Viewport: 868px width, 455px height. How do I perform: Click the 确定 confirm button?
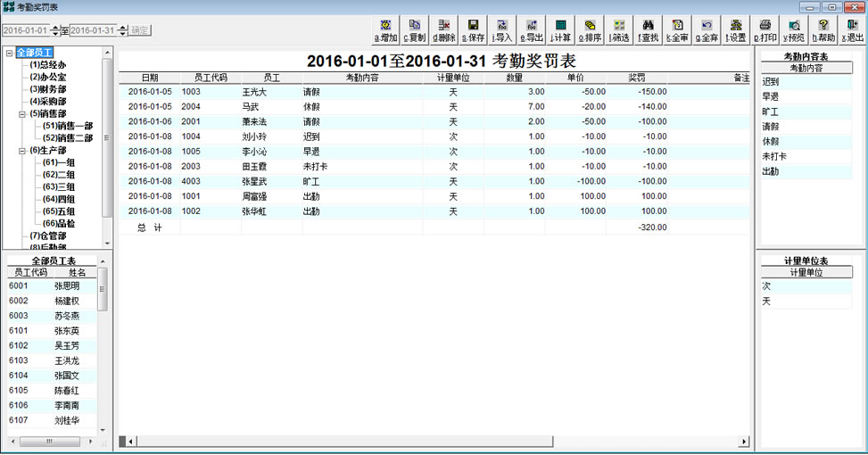pos(140,30)
